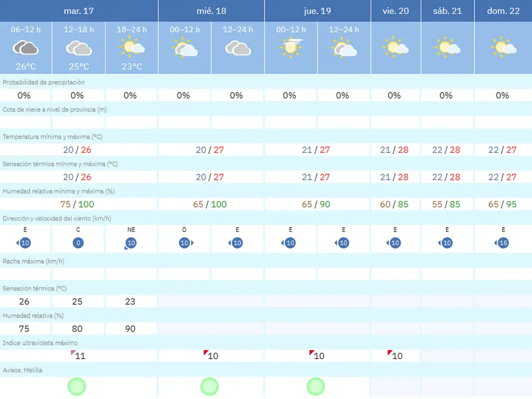532x399 pixels.
Task: Click the E wind icon for sáb. 21
Action: coord(446,243)
